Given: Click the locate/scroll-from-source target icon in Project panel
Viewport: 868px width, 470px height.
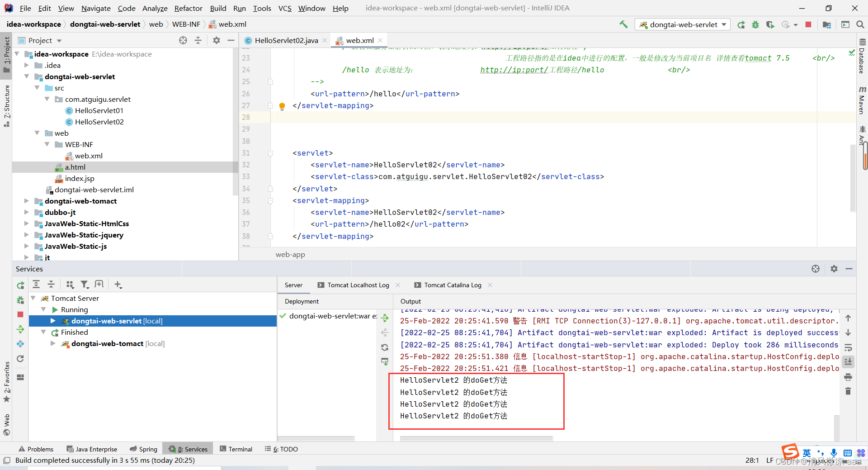Looking at the screenshot, I should (183, 40).
